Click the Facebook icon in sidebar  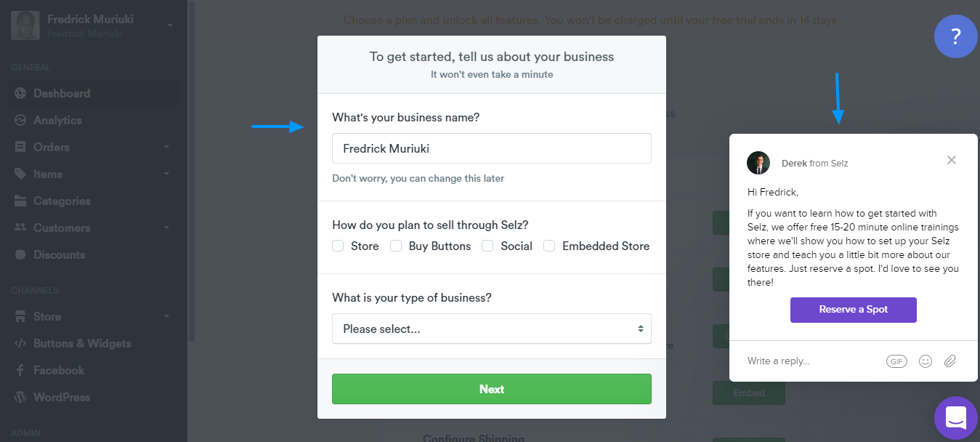pyautogui.click(x=20, y=371)
